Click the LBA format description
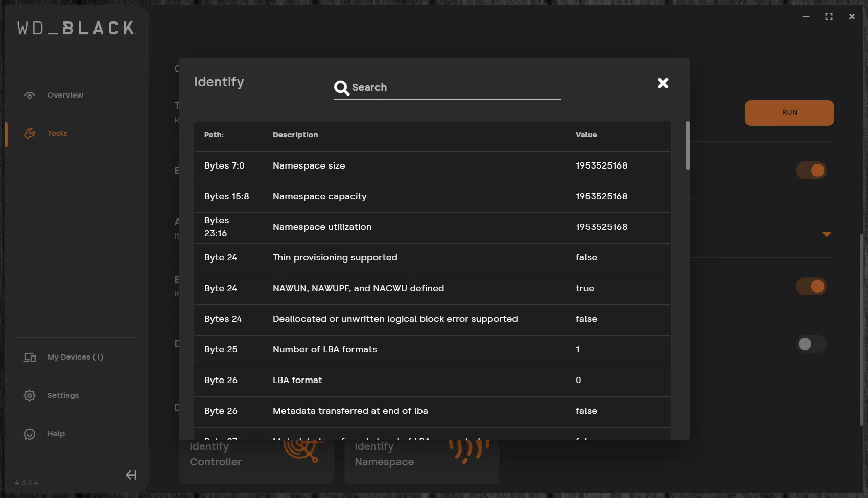This screenshot has height=498, width=868. point(297,380)
